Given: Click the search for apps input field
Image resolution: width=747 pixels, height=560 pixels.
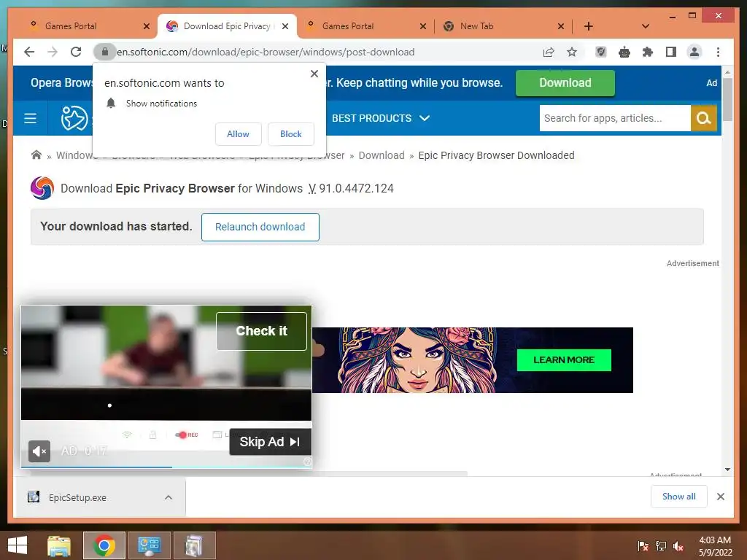Looking at the screenshot, I should (614, 118).
